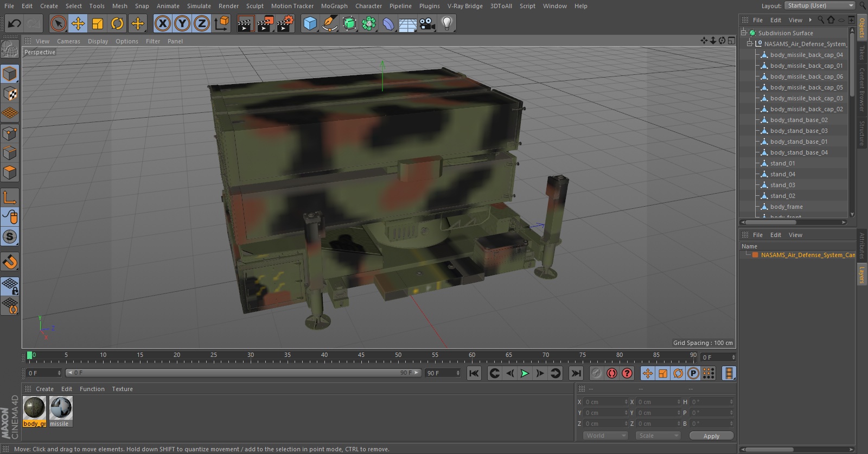This screenshot has height=454, width=868.
Task: Toggle Enable Snap magnet icon
Action: click(x=10, y=262)
